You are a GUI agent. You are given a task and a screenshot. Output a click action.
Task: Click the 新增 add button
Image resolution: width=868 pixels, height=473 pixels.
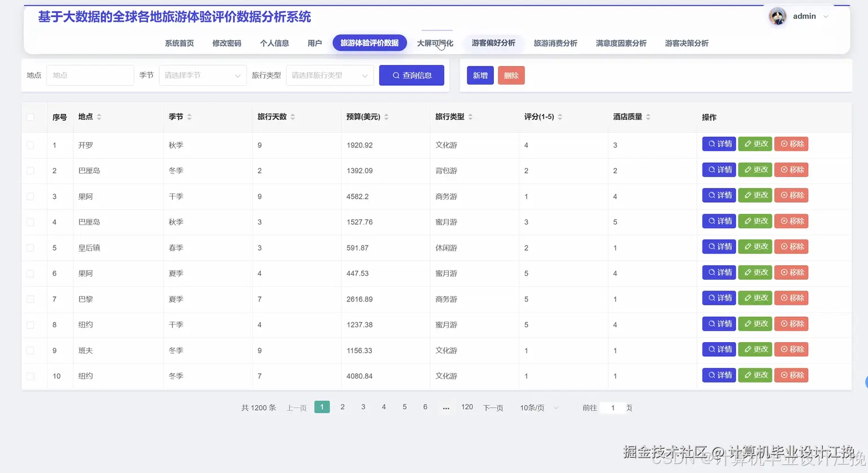pyautogui.click(x=480, y=75)
